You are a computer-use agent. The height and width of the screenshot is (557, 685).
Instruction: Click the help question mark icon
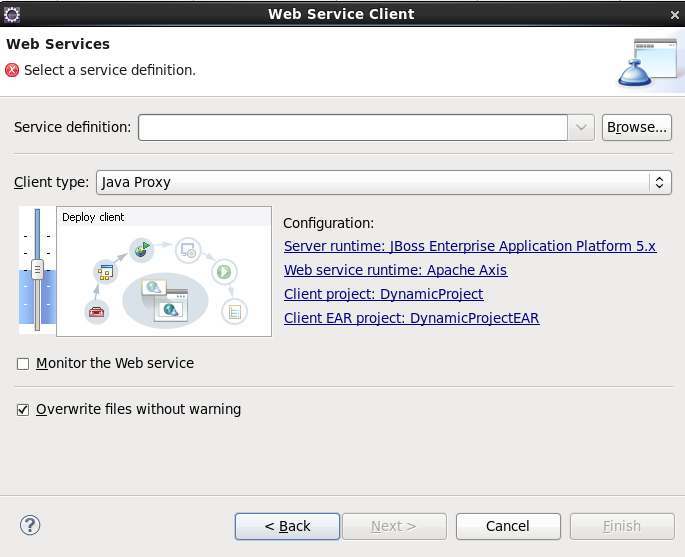pos(30,525)
